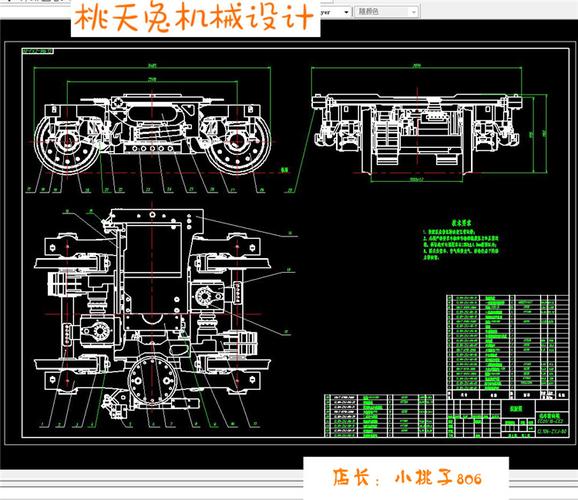This screenshot has height=500, width=578.
Task: Select the technical requirements paragraph in green
Action: (x=461, y=244)
